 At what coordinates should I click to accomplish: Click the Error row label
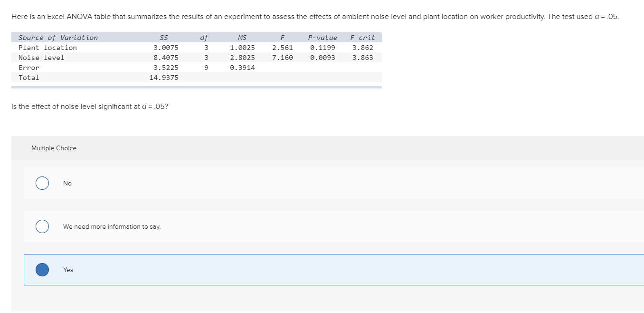[x=29, y=67]
